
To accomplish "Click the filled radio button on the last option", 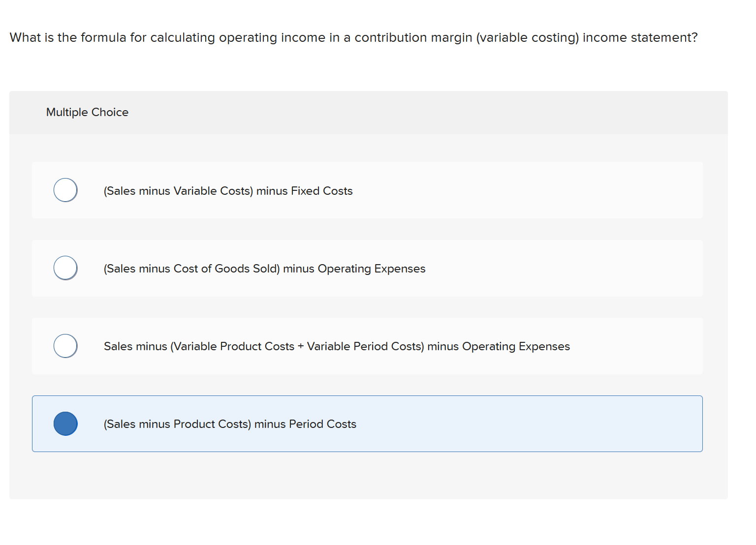I will 65,424.
